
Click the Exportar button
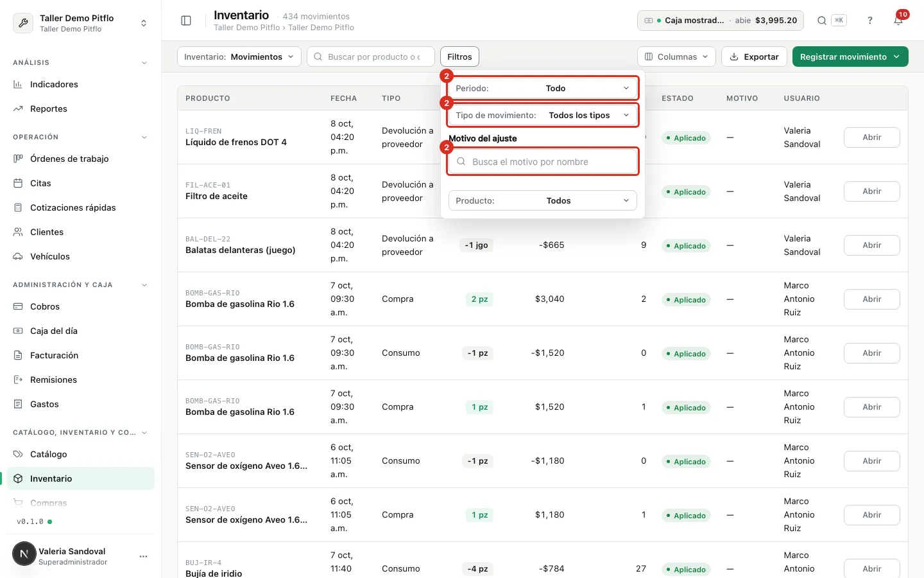tap(755, 57)
